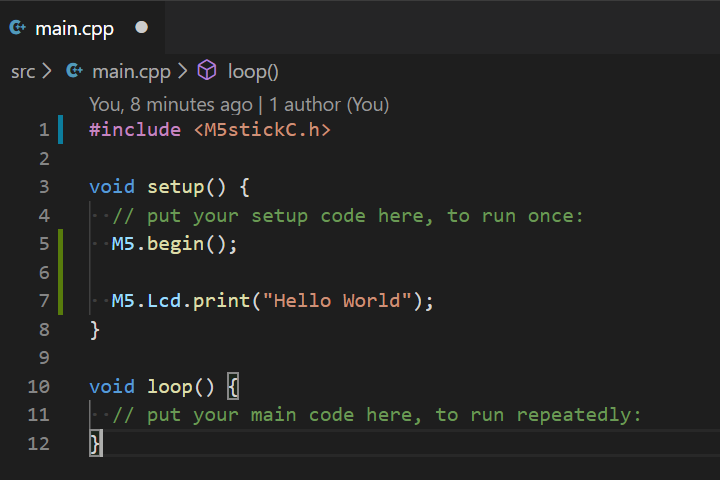Viewport: 720px width, 480px height.
Task: Click line number 3 in the gutter
Action: pos(43,187)
